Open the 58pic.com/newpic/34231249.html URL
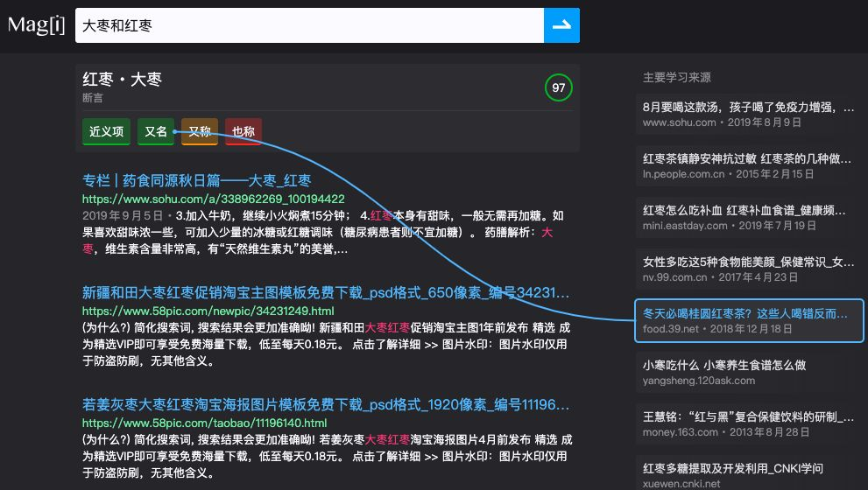The width and height of the screenshot is (868, 490). click(208, 311)
